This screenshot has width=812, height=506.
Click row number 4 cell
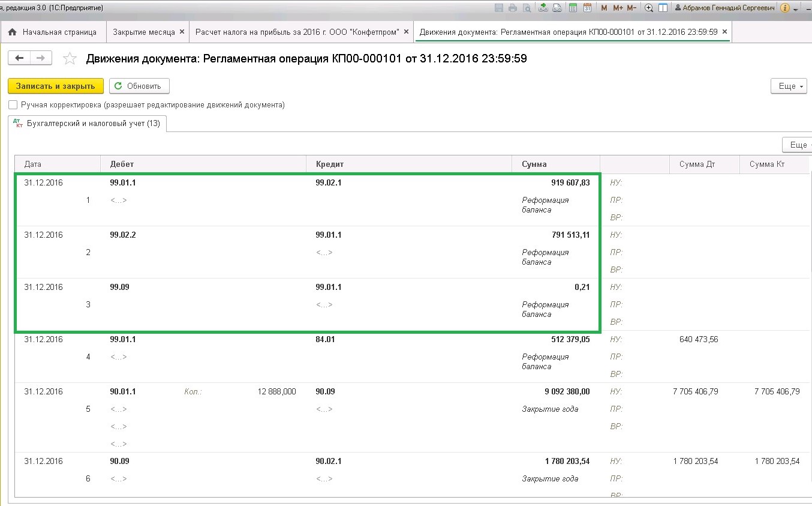pos(88,357)
